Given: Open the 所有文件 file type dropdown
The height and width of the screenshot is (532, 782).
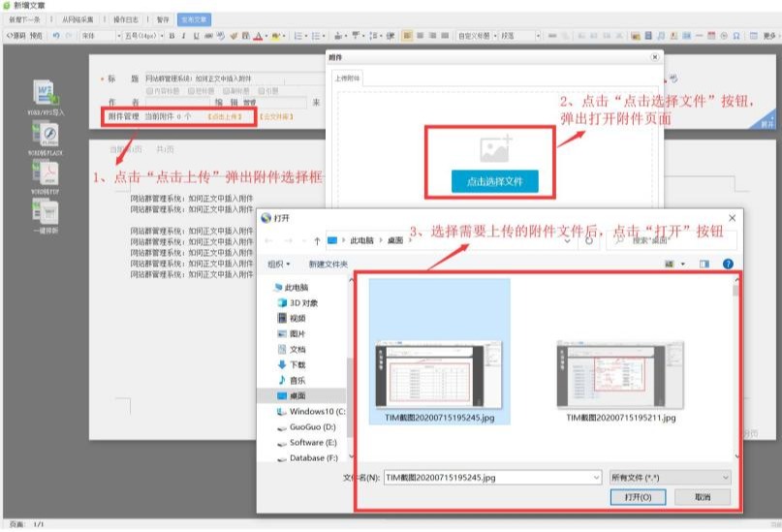Looking at the screenshot, I should coord(670,478).
